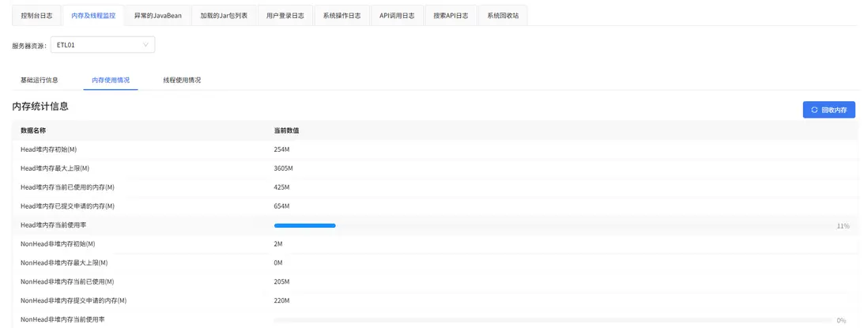Switch to 线程使用情况 sub-tab
Image resolution: width=868 pixels, height=328 pixels.
(182, 80)
